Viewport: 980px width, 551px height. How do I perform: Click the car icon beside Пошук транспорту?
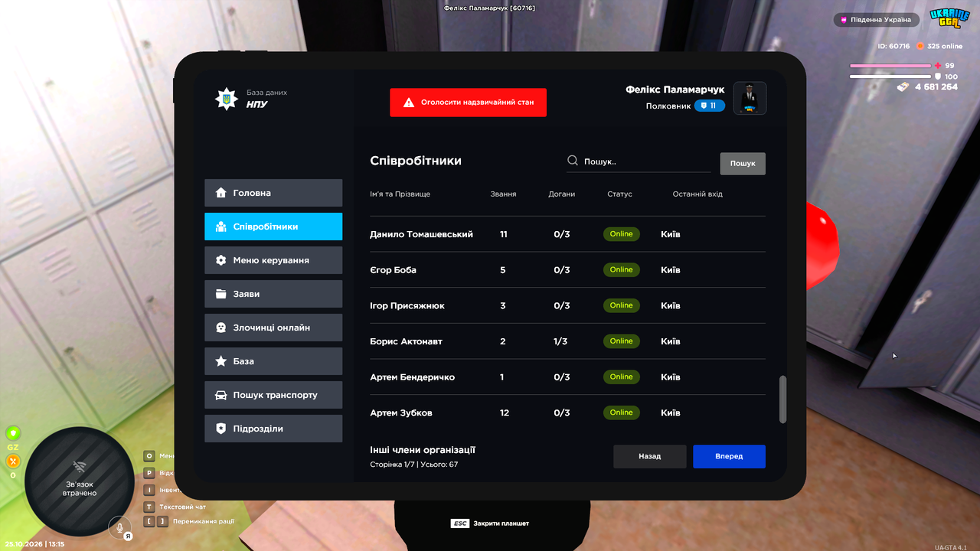point(220,395)
